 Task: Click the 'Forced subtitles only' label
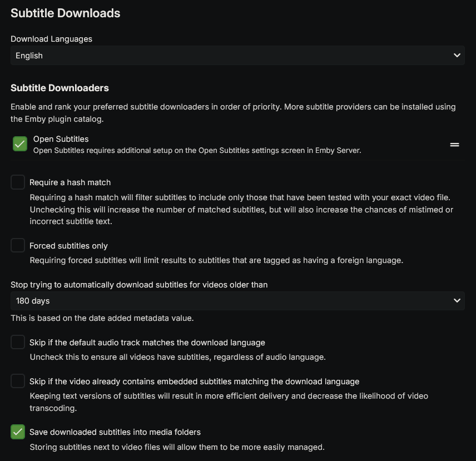pos(68,246)
